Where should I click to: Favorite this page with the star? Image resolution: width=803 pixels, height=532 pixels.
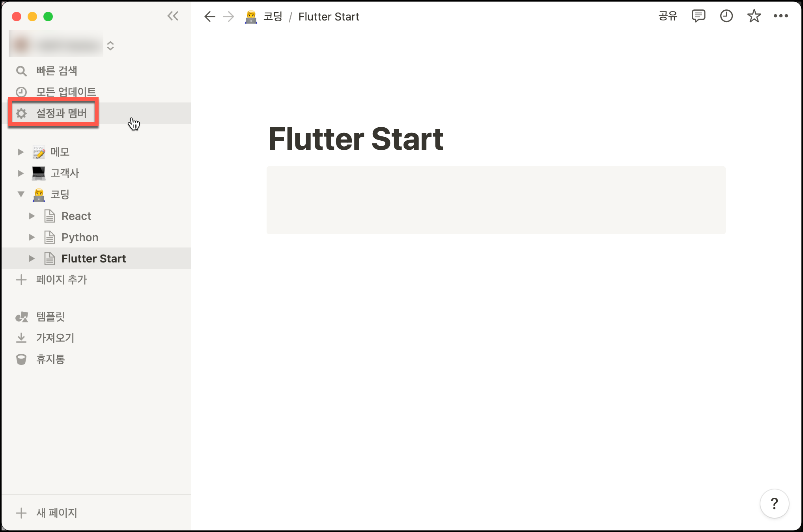click(754, 16)
